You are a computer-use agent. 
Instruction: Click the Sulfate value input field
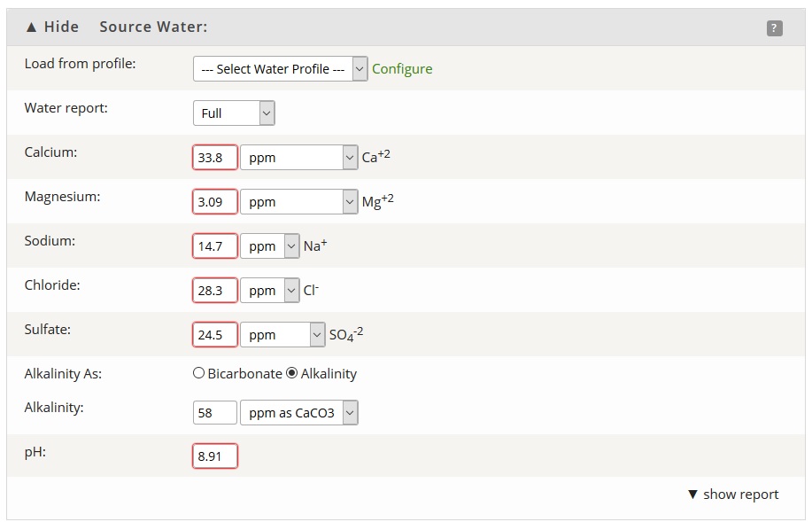(x=215, y=335)
